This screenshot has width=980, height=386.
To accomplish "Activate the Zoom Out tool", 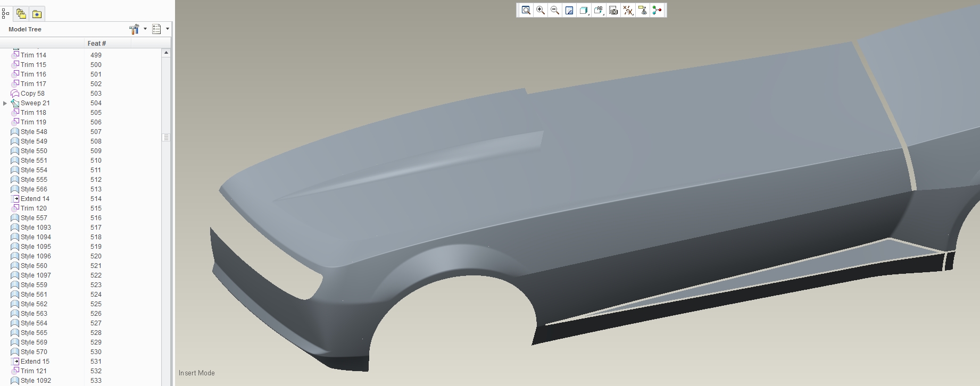I will point(555,10).
